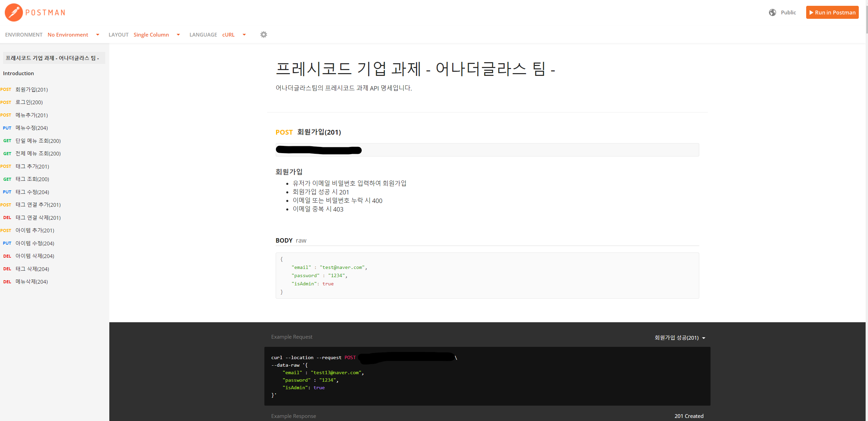Select example 회원가입 성공(201) dropdown
The height and width of the screenshot is (421, 868).
(680, 338)
